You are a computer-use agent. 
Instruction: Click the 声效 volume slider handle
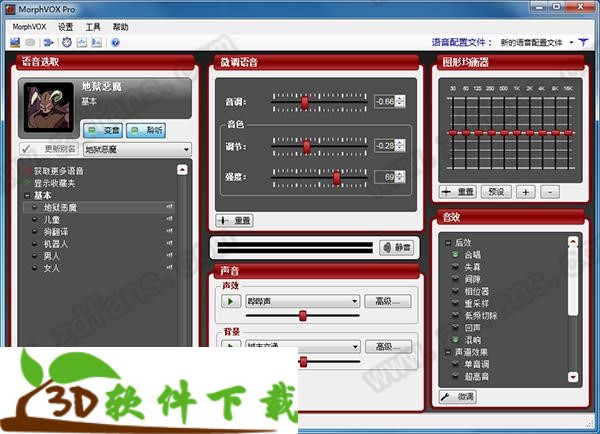coord(303,316)
